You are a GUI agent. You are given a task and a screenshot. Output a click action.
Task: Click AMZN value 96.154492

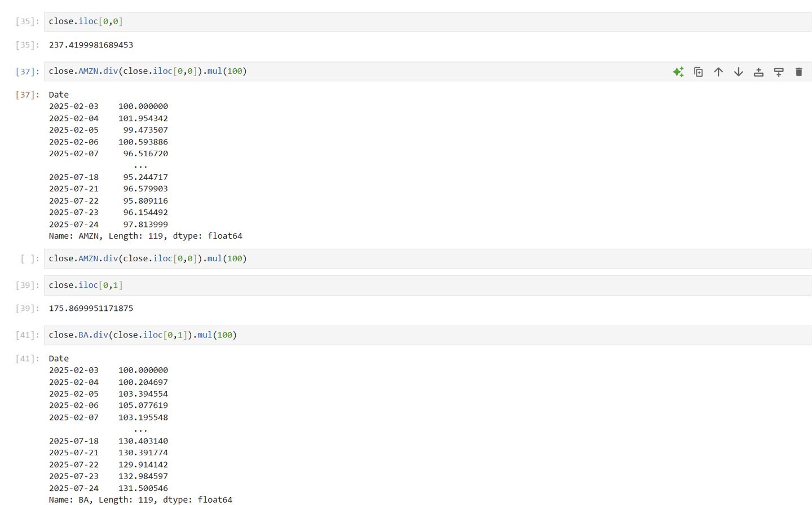point(145,213)
